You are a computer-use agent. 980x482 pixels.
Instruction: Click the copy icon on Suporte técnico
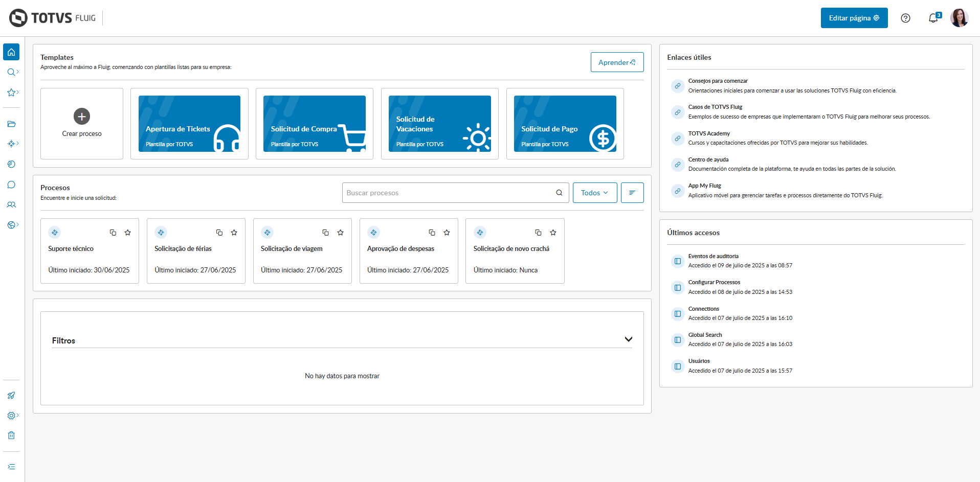click(x=113, y=233)
